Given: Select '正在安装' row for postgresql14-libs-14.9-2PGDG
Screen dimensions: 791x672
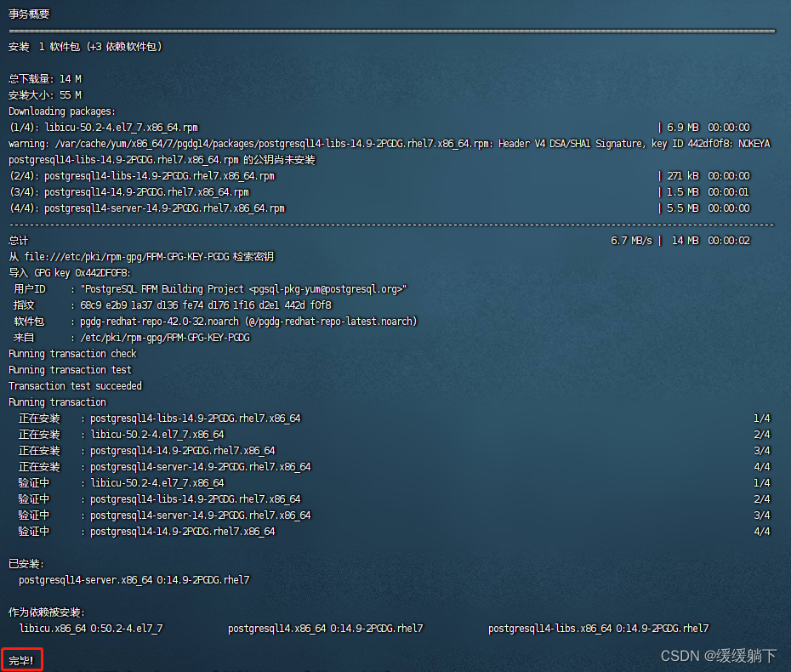Looking at the screenshot, I should point(395,419).
